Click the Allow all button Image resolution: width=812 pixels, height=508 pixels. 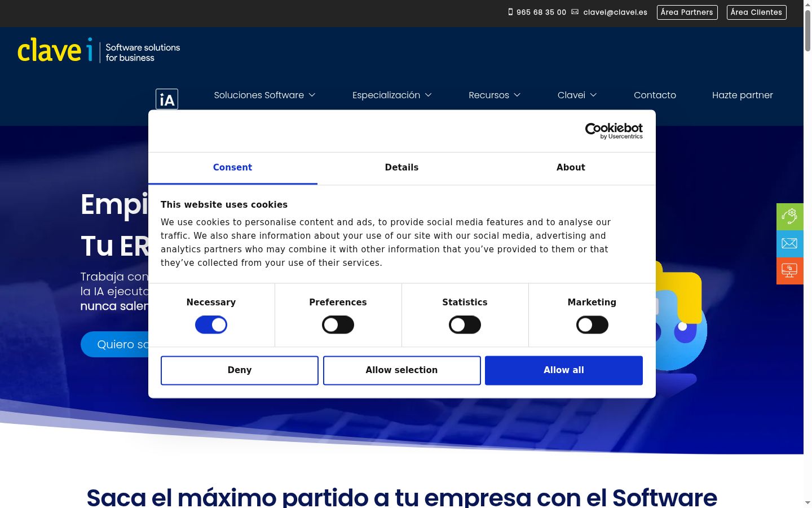click(564, 370)
